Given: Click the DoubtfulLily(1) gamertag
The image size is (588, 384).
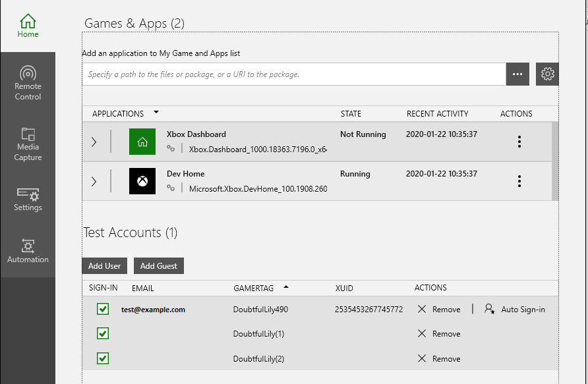Looking at the screenshot, I should 259,334.
